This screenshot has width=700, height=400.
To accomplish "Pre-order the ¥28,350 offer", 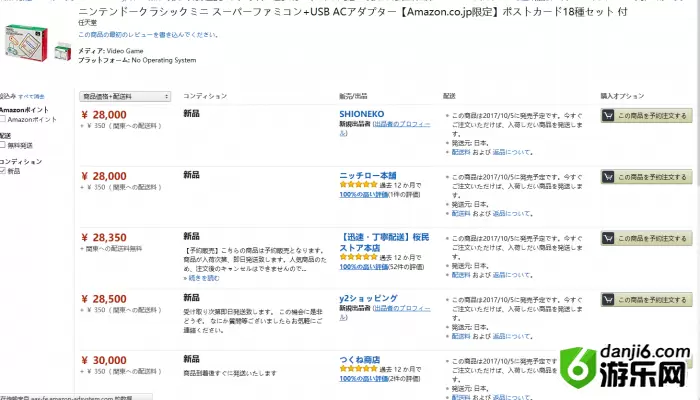I will pos(646,238).
